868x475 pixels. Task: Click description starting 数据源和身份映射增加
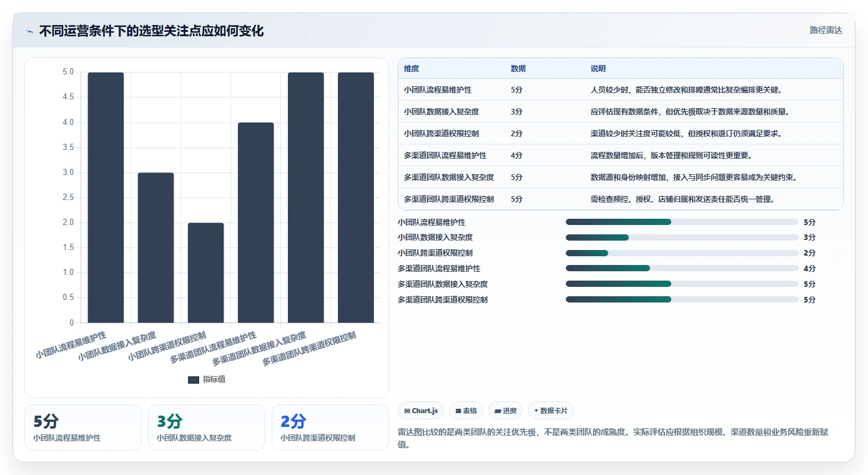coord(694,177)
